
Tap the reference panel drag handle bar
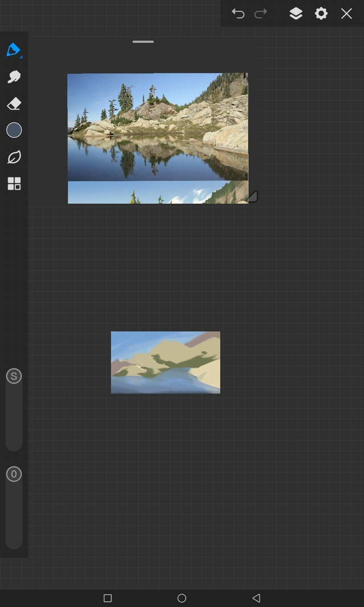143,42
